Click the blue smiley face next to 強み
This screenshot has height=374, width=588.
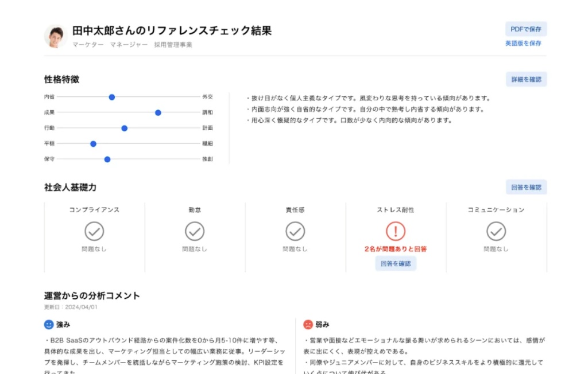[49, 325]
